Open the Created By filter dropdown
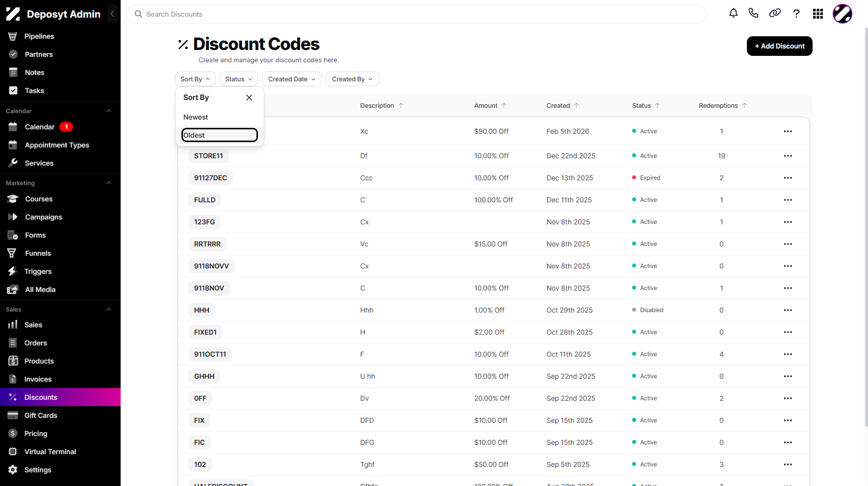 pos(353,79)
